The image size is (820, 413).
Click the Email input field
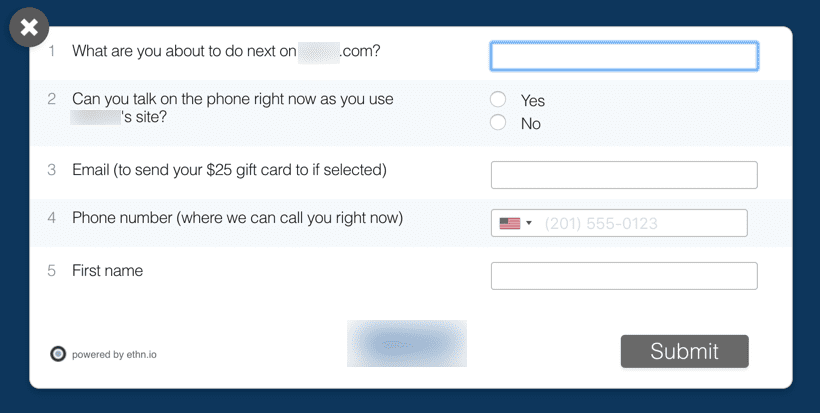pyautogui.click(x=624, y=175)
